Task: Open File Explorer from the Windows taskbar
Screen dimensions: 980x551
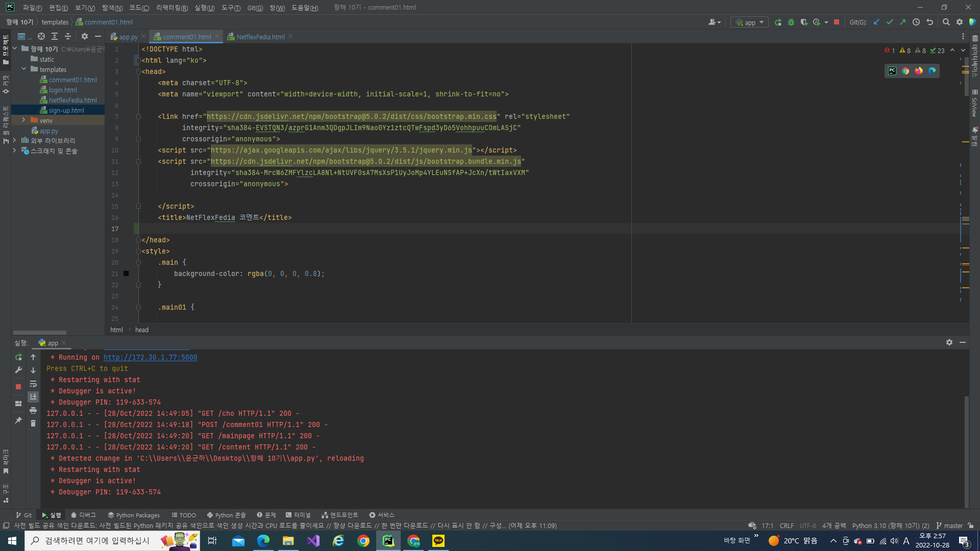Action: point(288,541)
